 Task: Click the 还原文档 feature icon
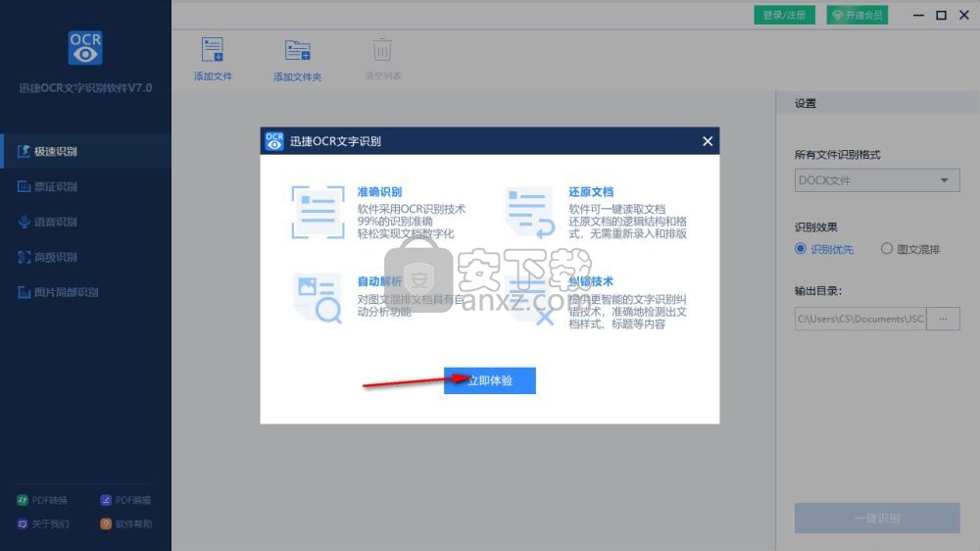(x=529, y=213)
